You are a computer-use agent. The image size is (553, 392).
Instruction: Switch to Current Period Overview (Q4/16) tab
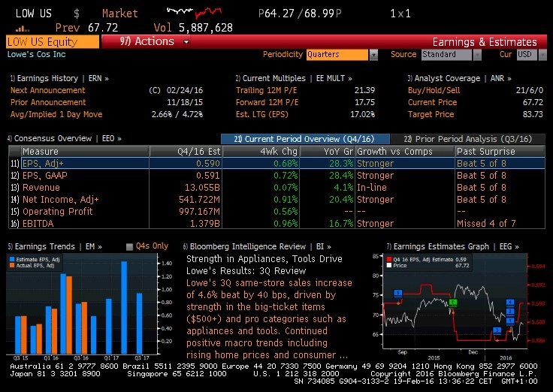[305, 139]
